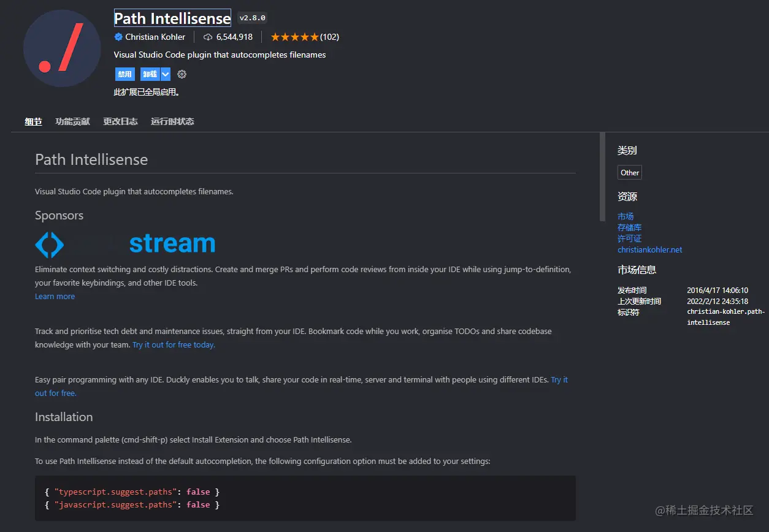Click the 此扩展已全局启用 status text
Viewport: 769px width, 532px height.
(147, 92)
